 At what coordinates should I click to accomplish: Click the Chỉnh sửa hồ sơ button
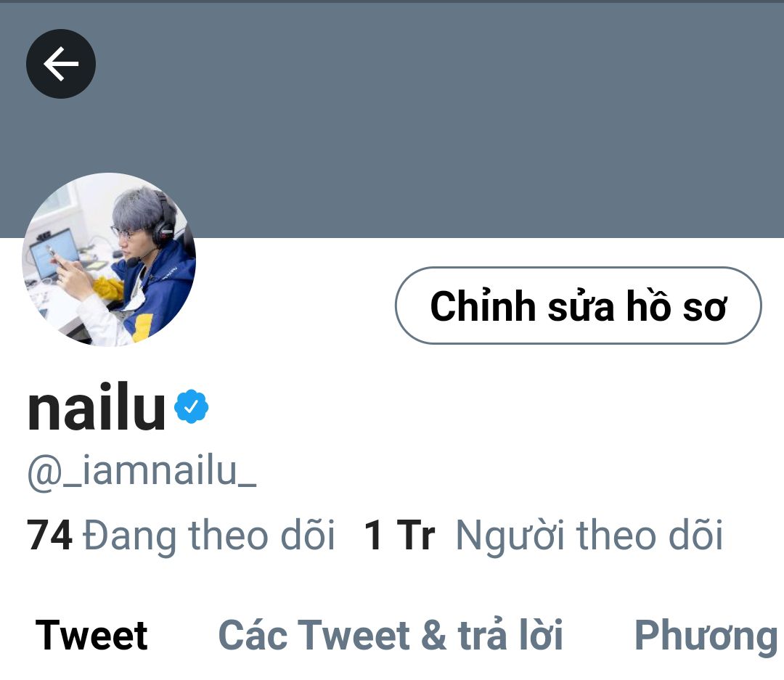pyautogui.click(x=579, y=306)
